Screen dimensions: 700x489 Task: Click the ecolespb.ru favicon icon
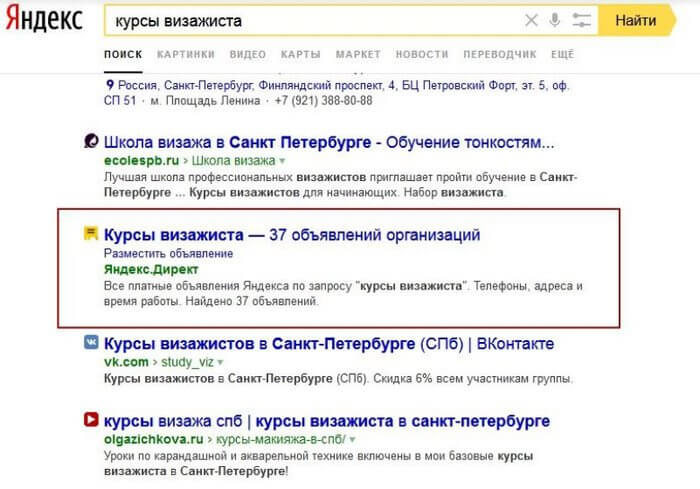coord(91,141)
